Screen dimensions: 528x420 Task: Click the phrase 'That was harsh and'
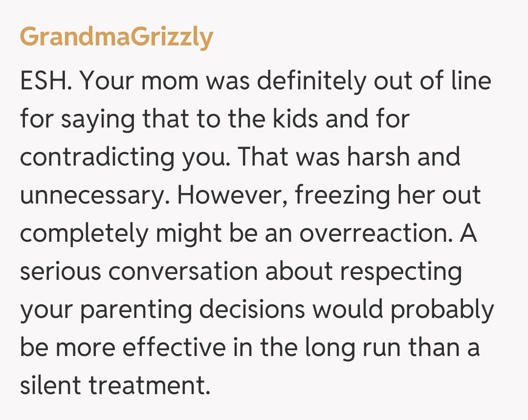tap(349, 157)
